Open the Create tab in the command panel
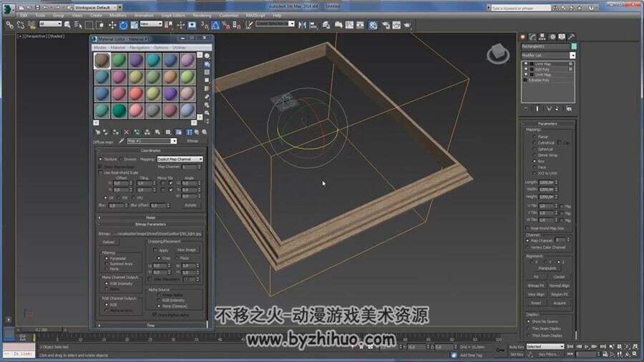 [523, 36]
